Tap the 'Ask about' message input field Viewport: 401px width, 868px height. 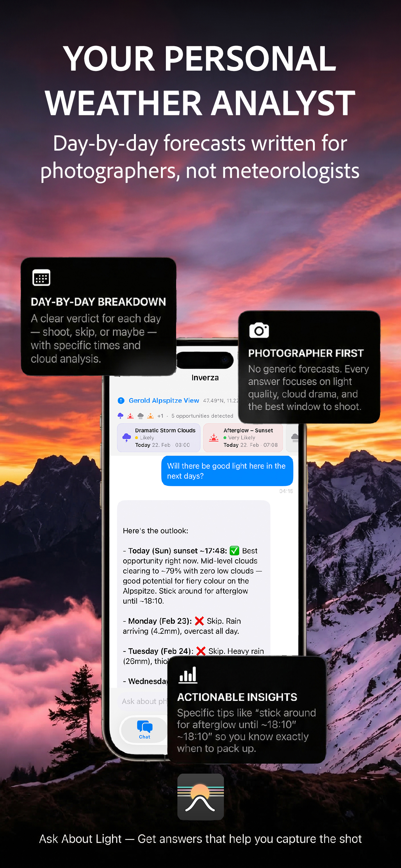[x=144, y=701]
